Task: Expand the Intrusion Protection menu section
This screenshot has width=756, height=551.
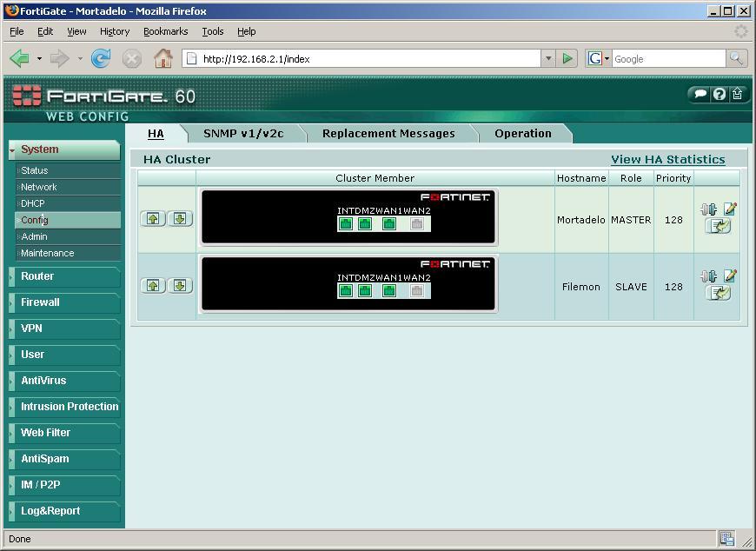Action: (64, 407)
